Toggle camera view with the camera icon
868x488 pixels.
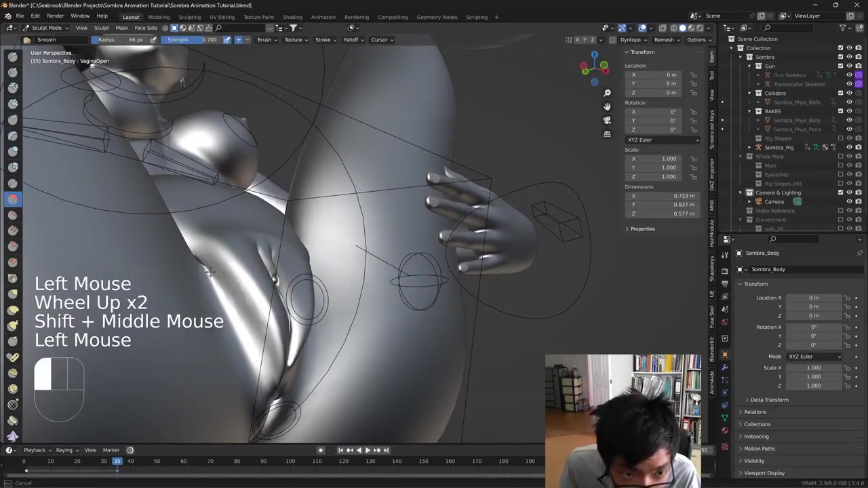point(607,120)
